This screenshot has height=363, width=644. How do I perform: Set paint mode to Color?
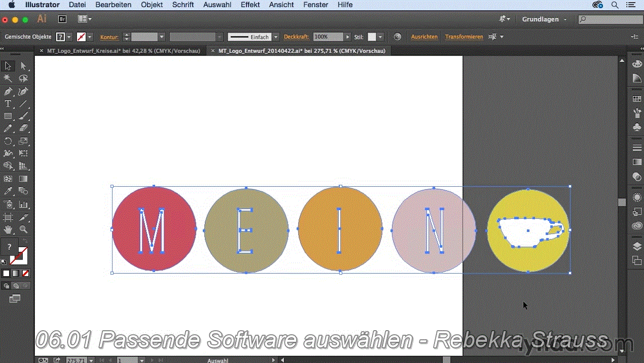(7, 273)
